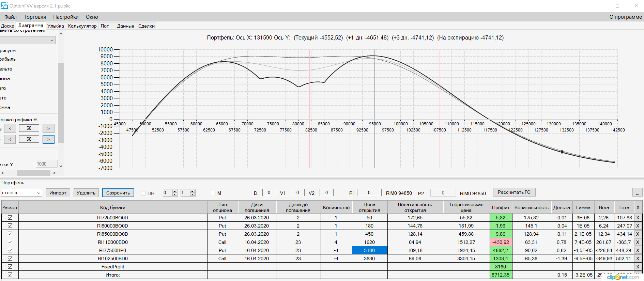Click the upper chart scale field showing 50

click(29, 128)
